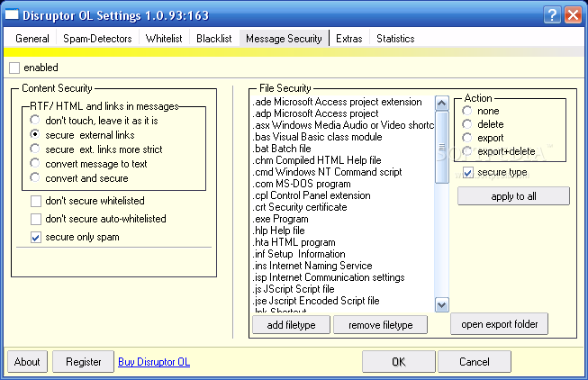This screenshot has width=588, height=380.
Task: Select the .inf Setup Information entry
Action: [343, 254]
